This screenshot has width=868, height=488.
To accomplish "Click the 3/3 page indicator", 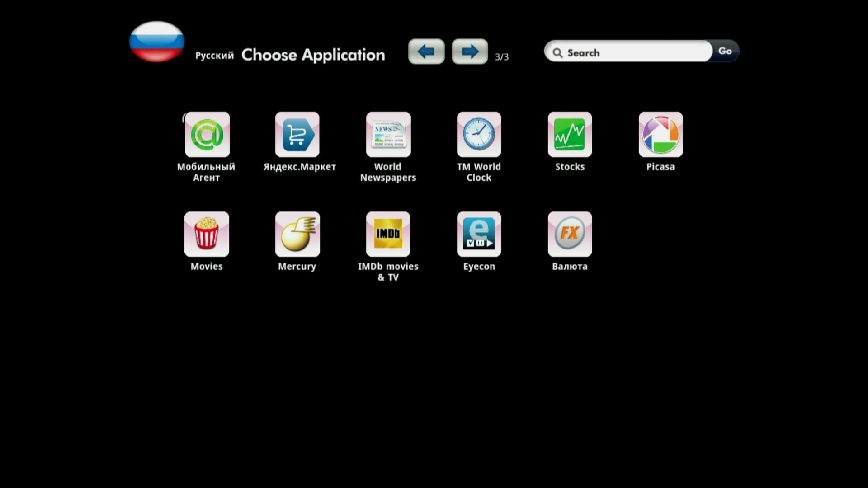I will coord(501,57).
